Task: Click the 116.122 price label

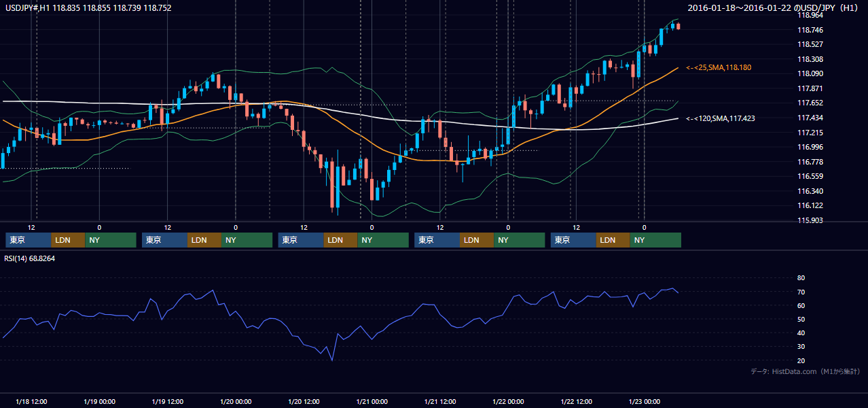Action: 810,205
